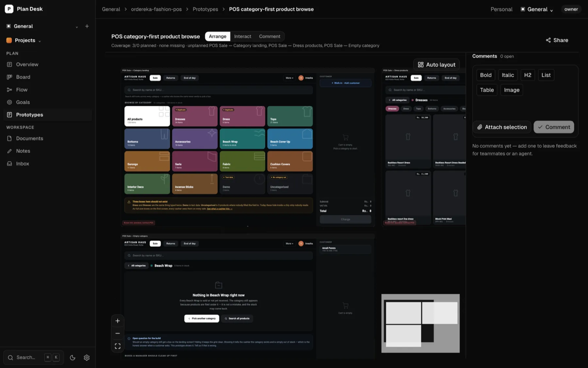The image size is (588, 368).
Task: Zoom out on the canvas
Action: 118,333
